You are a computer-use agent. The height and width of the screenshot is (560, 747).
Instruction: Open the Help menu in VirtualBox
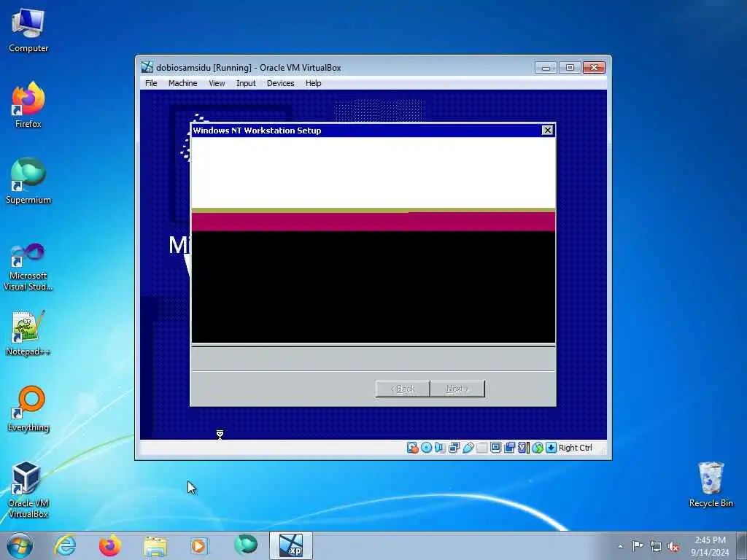point(313,83)
